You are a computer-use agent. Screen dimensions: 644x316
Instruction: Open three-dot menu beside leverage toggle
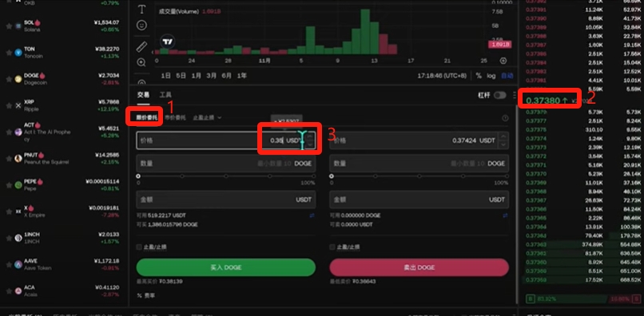click(x=515, y=95)
